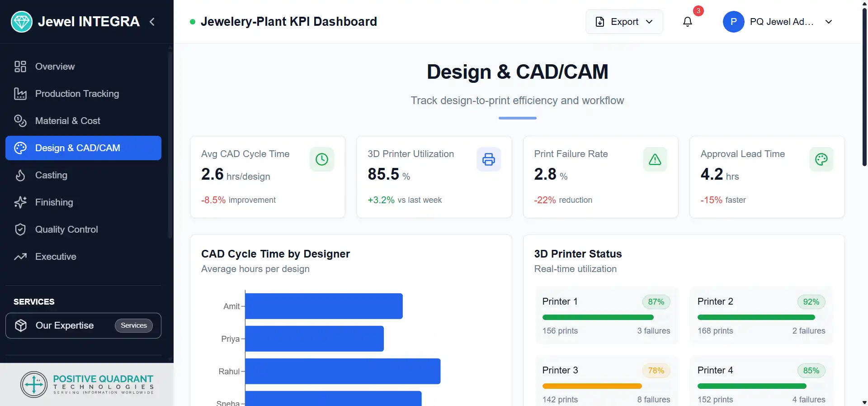The image size is (868, 406).
Task: Click the Export file download icon
Action: point(600,22)
